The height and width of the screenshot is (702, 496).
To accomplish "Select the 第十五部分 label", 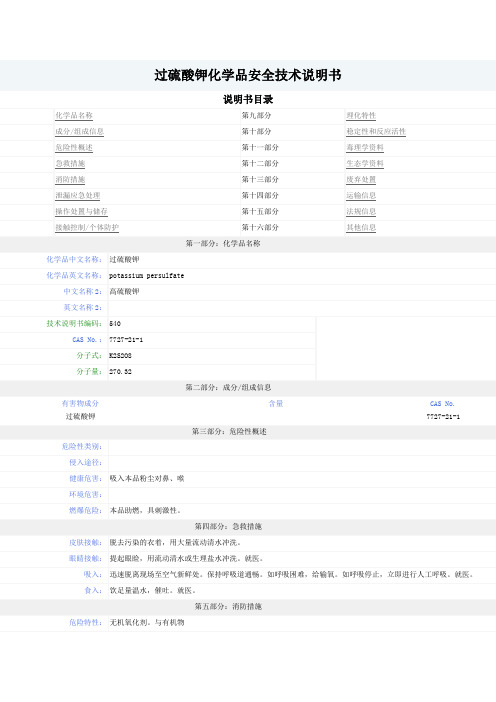I will click(260, 211).
